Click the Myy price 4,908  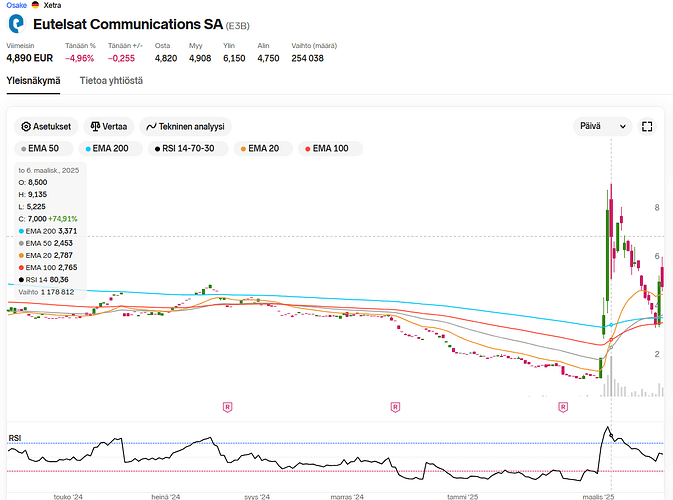200,58
